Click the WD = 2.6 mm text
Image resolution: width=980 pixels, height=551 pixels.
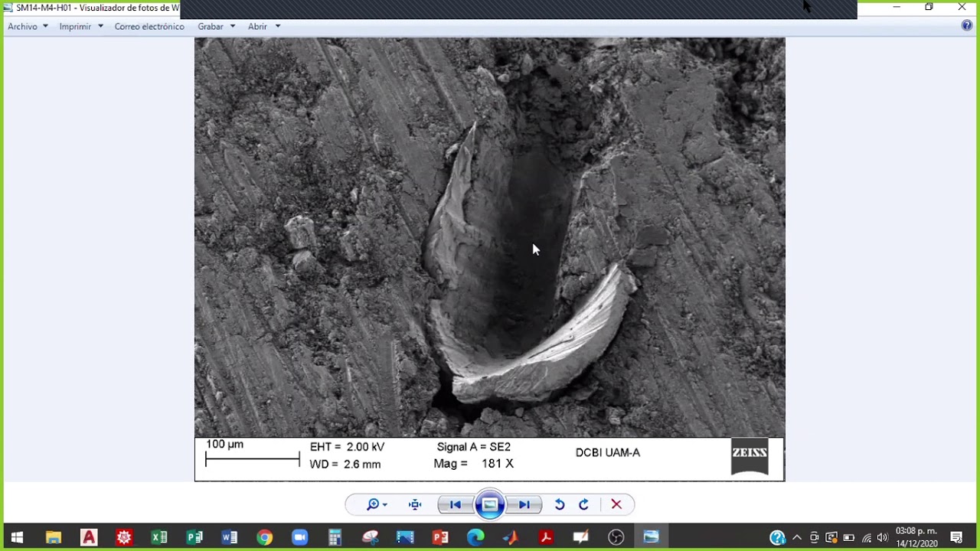(345, 465)
